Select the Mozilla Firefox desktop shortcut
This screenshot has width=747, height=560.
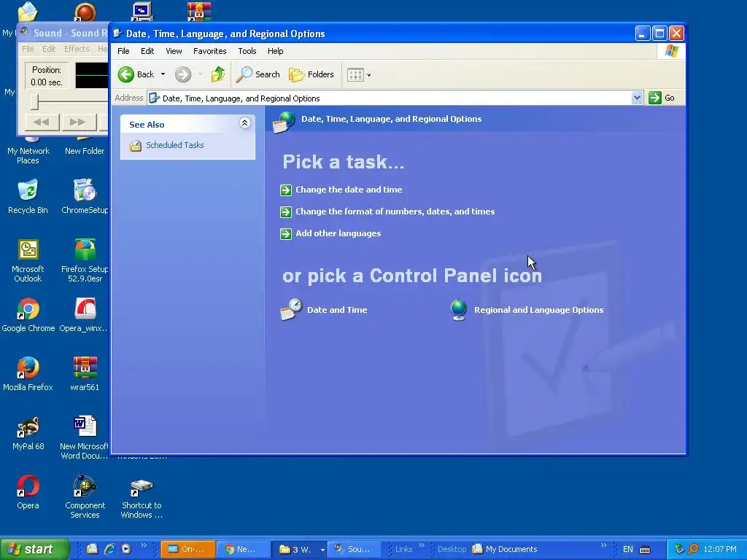click(x=28, y=374)
